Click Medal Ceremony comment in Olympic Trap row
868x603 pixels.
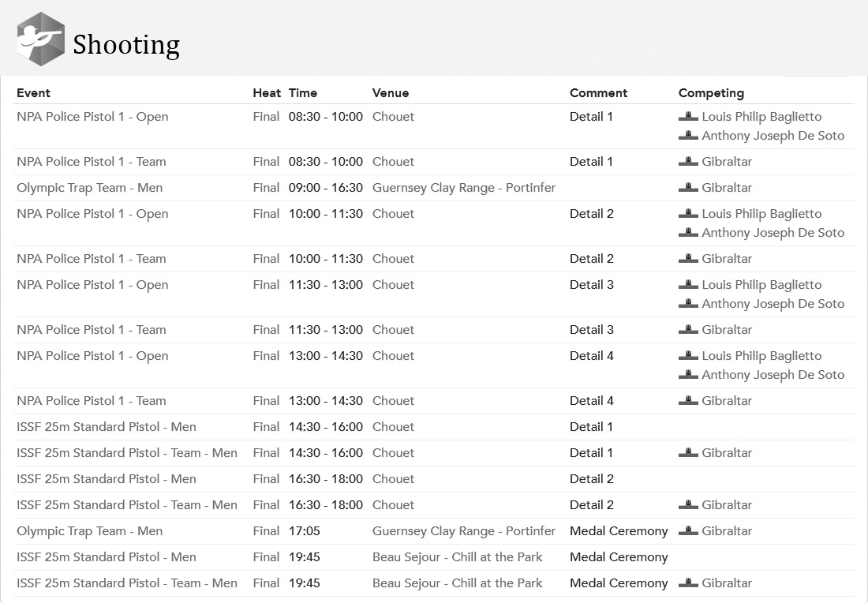(x=619, y=531)
